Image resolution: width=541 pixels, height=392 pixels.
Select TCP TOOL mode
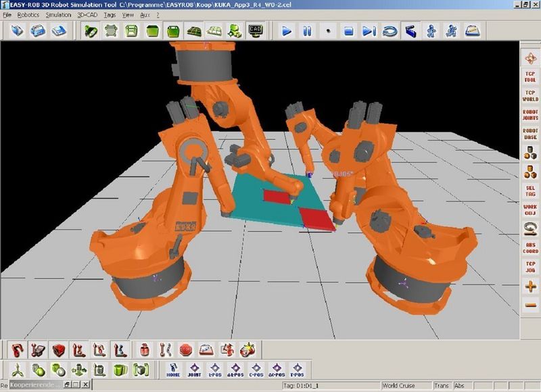click(x=530, y=77)
